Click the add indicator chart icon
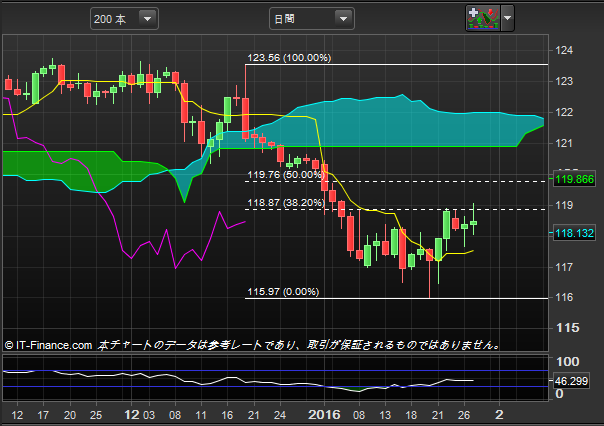 tap(483, 18)
